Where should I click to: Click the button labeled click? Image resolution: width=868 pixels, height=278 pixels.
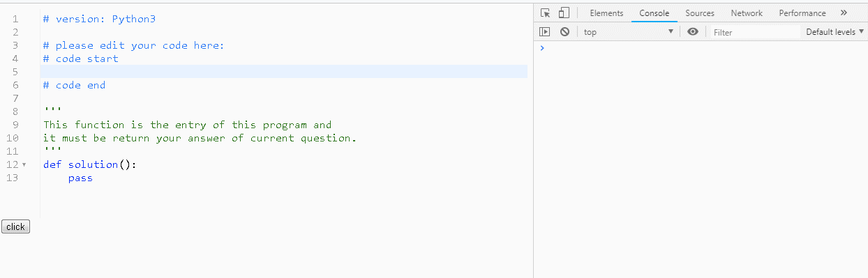coord(15,226)
